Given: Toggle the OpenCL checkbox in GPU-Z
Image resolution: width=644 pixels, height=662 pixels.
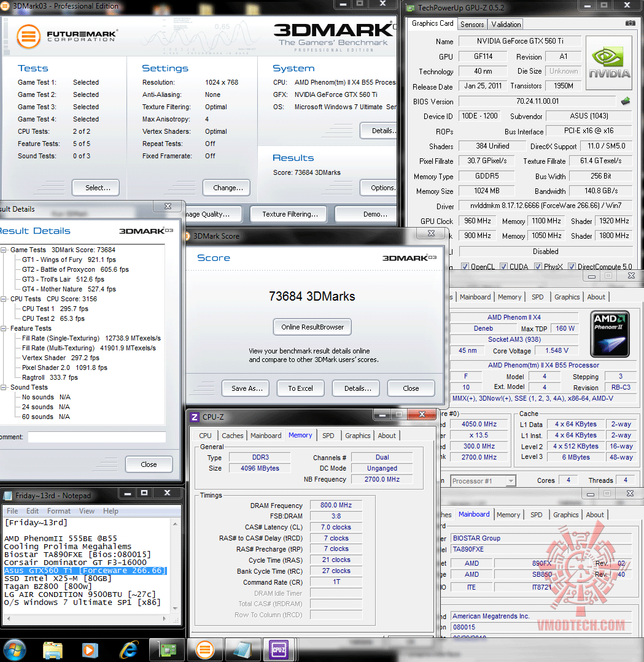Looking at the screenshot, I should [x=465, y=266].
